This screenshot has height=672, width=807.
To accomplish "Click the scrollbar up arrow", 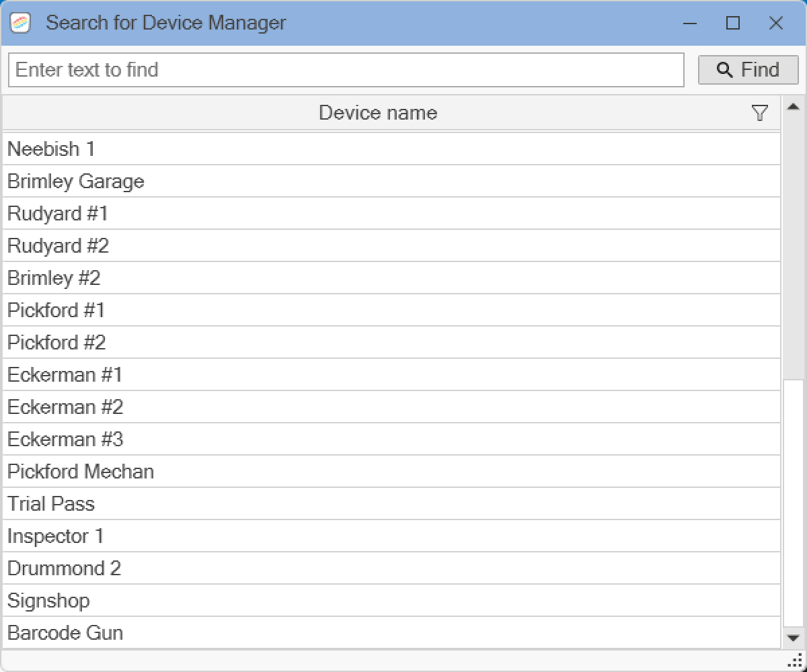I will click(793, 106).
